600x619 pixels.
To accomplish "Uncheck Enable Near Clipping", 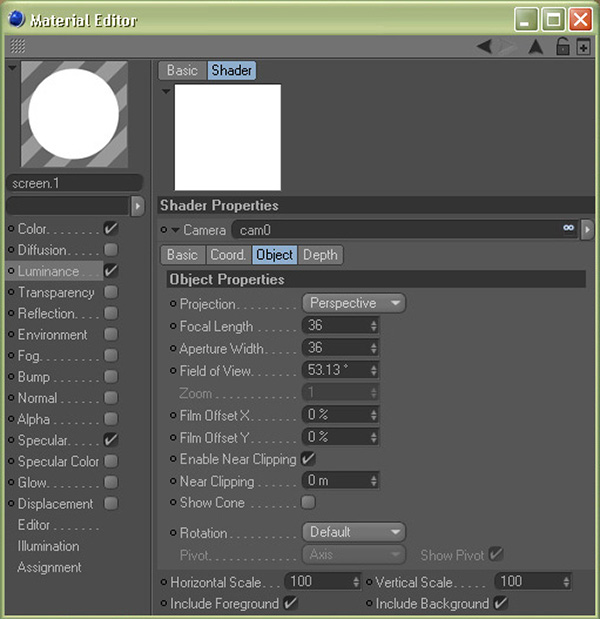I will [308, 459].
